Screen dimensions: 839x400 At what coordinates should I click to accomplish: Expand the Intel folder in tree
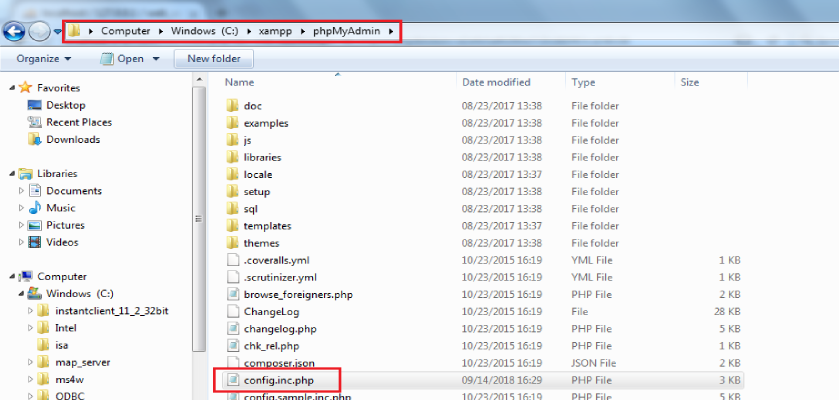click(x=30, y=328)
